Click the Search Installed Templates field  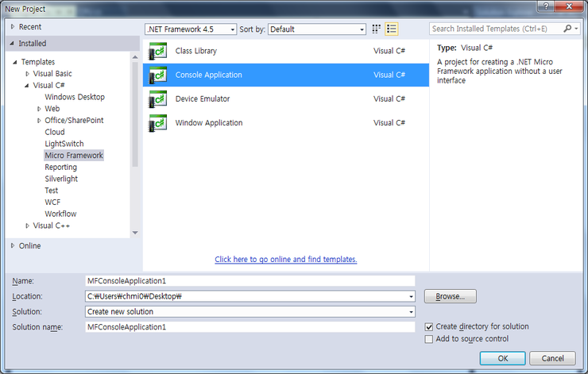coord(496,29)
